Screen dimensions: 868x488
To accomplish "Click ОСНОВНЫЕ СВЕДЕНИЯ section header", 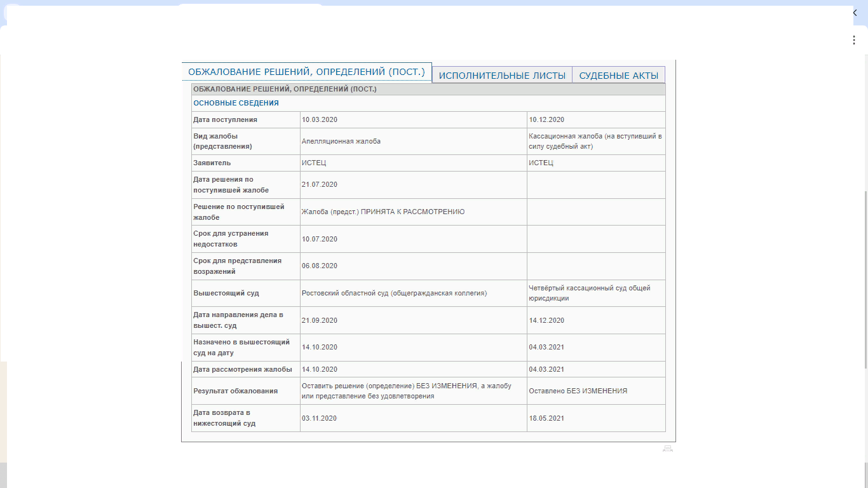I will (236, 103).
